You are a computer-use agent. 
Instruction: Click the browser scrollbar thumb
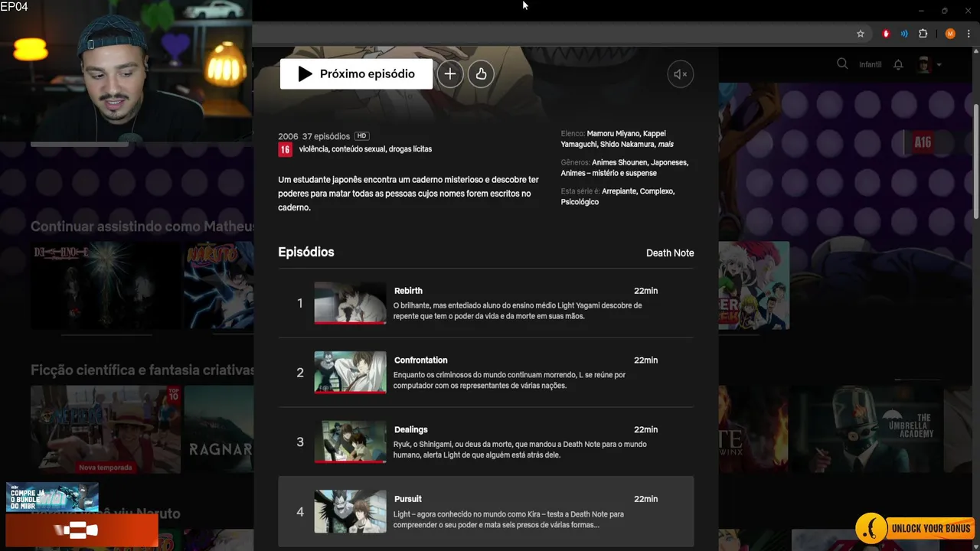(975, 161)
